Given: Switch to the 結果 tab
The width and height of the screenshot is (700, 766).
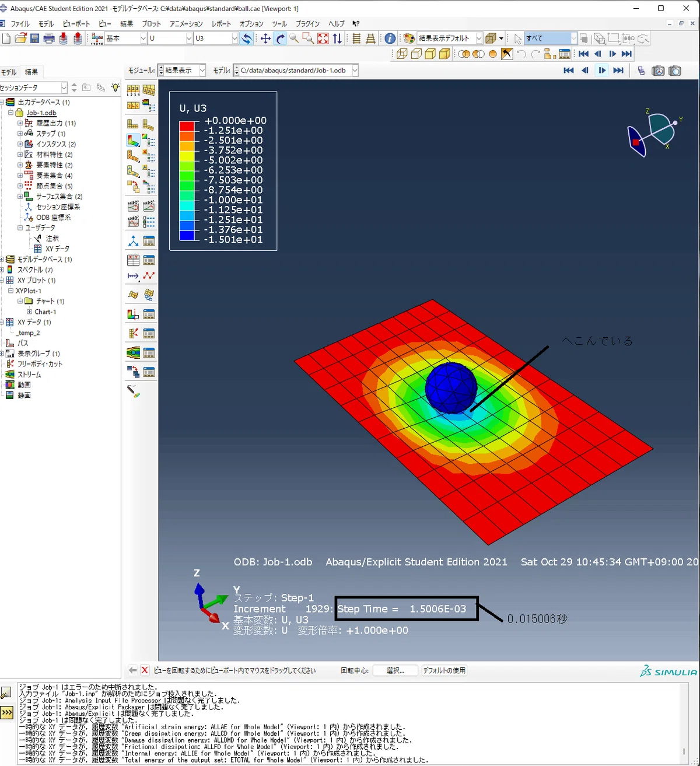Looking at the screenshot, I should click(32, 72).
